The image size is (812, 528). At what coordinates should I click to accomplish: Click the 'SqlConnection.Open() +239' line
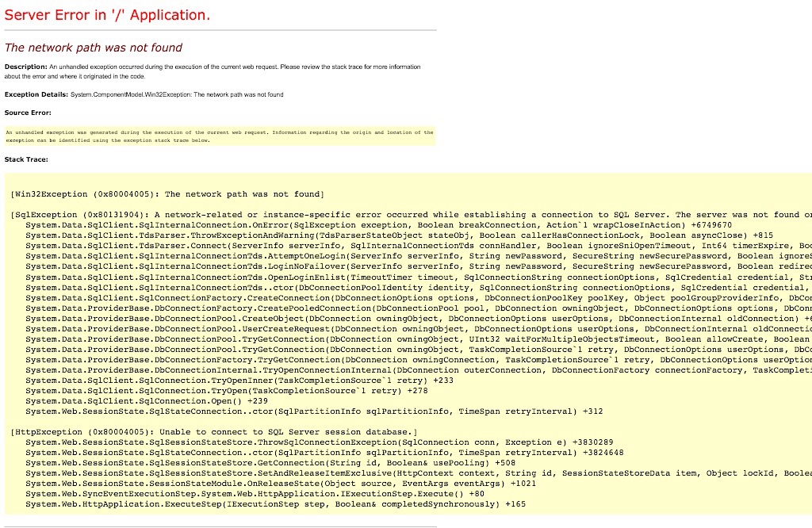[x=147, y=401]
